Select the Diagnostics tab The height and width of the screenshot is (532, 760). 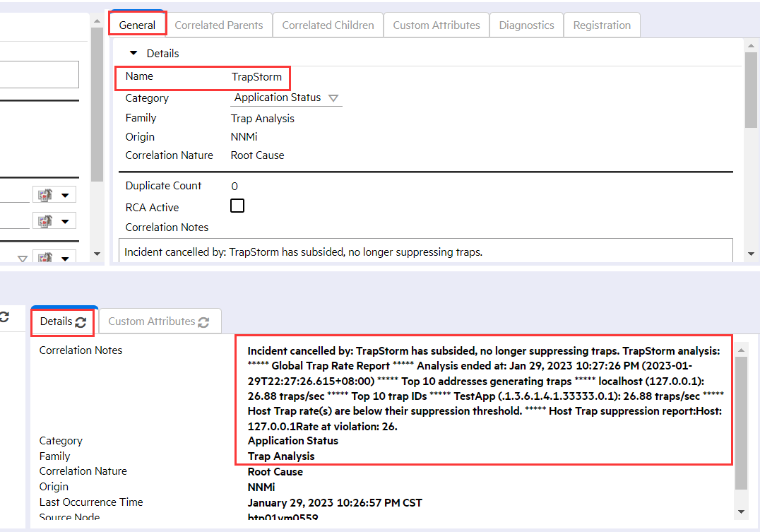tap(526, 25)
